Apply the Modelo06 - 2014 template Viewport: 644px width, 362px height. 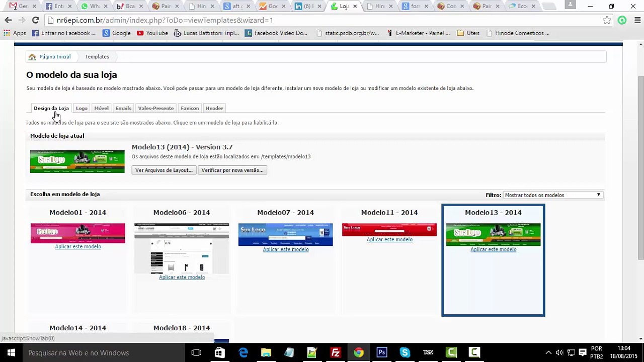click(182, 278)
